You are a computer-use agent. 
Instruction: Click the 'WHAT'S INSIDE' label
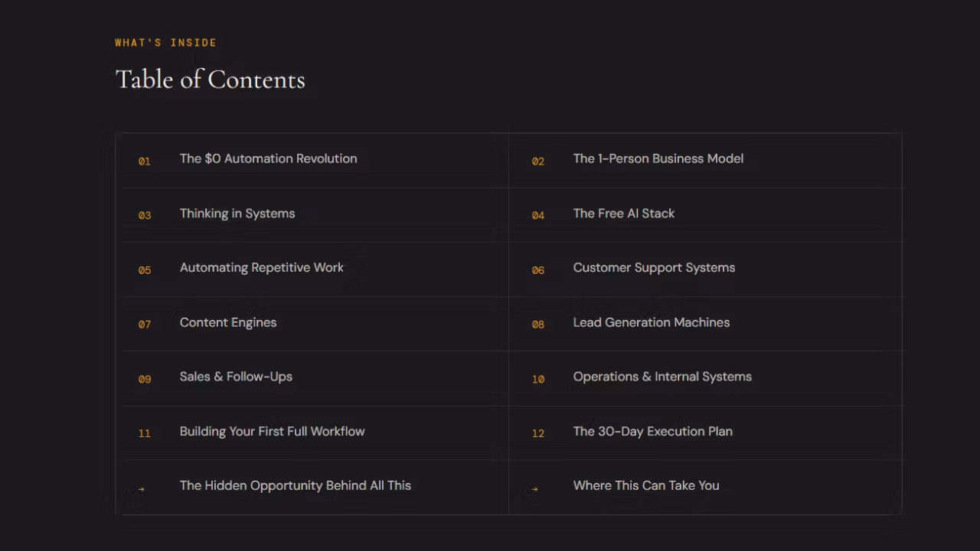[x=166, y=43]
